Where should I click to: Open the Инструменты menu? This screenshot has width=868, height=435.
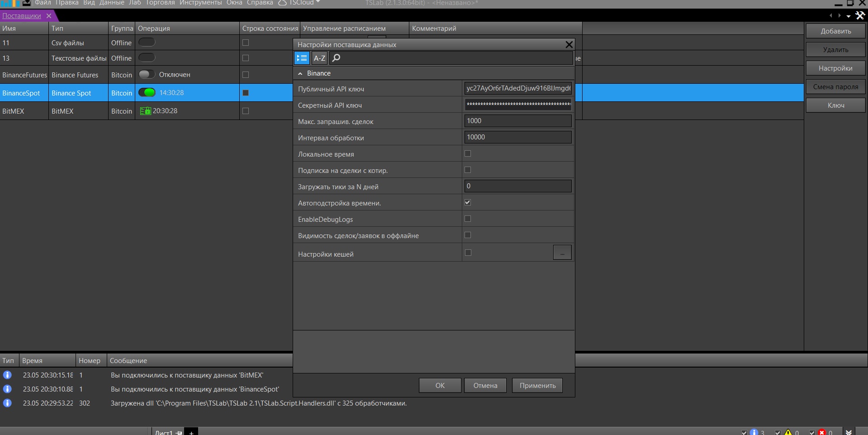201,3
